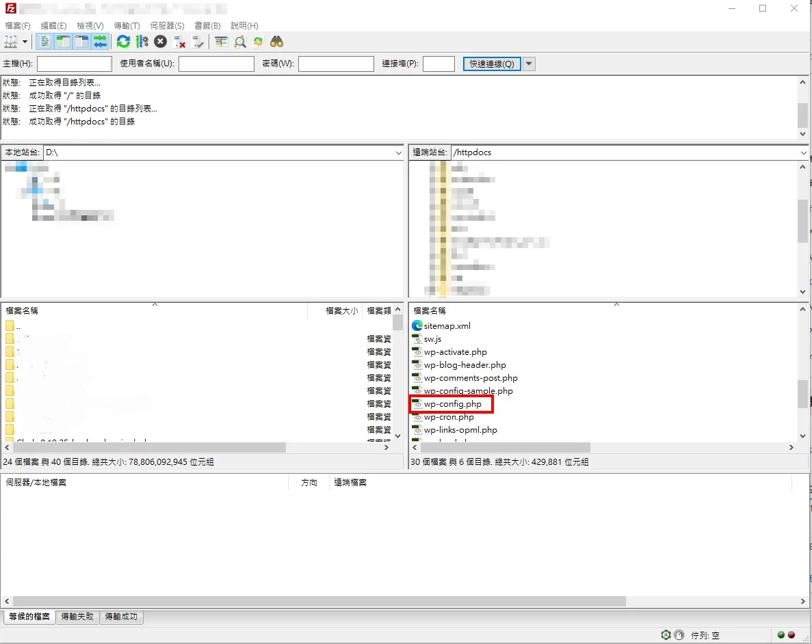Click the local file list horizontal scrollbar
This screenshot has height=644, width=812.
(149, 447)
